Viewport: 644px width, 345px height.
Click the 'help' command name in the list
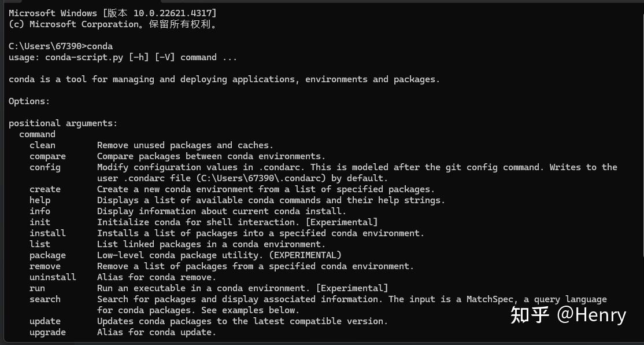click(40, 200)
